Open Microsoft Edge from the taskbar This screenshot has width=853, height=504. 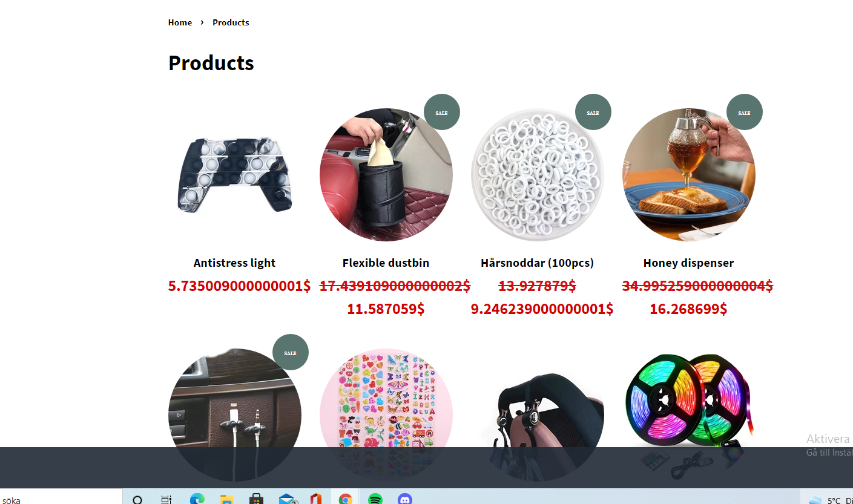[197, 499]
